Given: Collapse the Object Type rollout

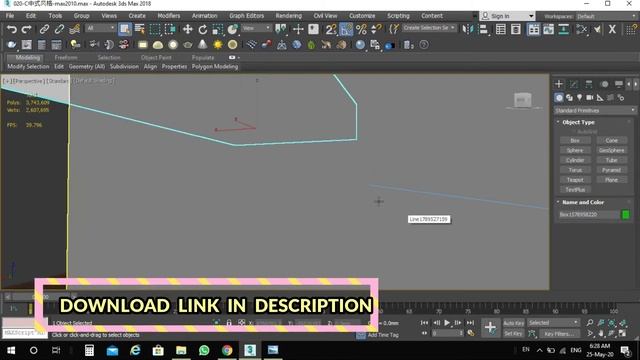Looking at the screenshot, I should (578, 122).
